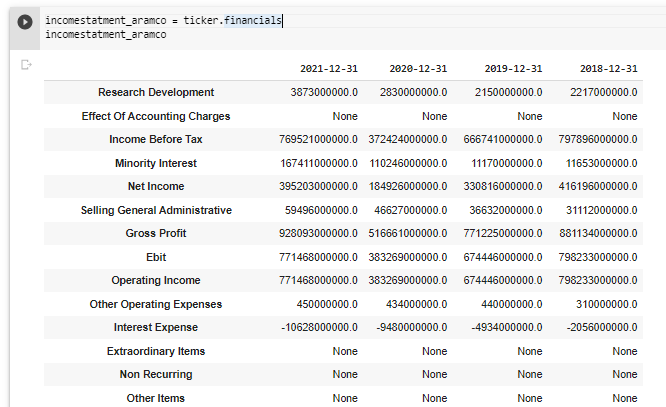
Task: Click Research Development value 3873000000.0
Action: pyautogui.click(x=324, y=92)
